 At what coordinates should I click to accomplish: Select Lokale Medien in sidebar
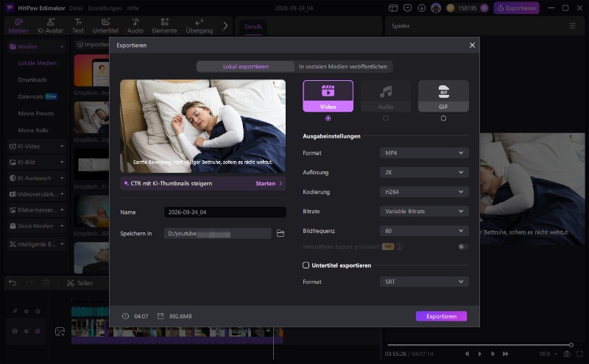(38, 63)
